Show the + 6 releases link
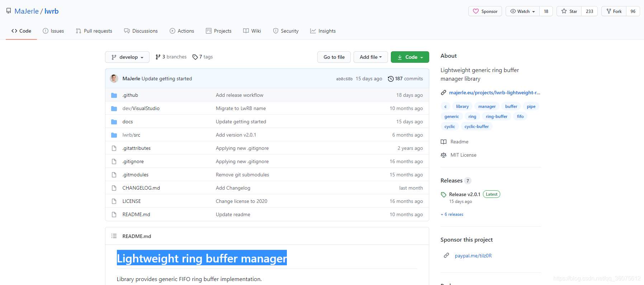 click(452, 214)
